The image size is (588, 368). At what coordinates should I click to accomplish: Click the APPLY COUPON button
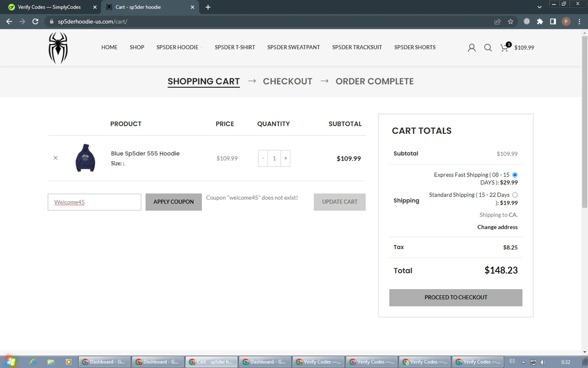(x=174, y=202)
